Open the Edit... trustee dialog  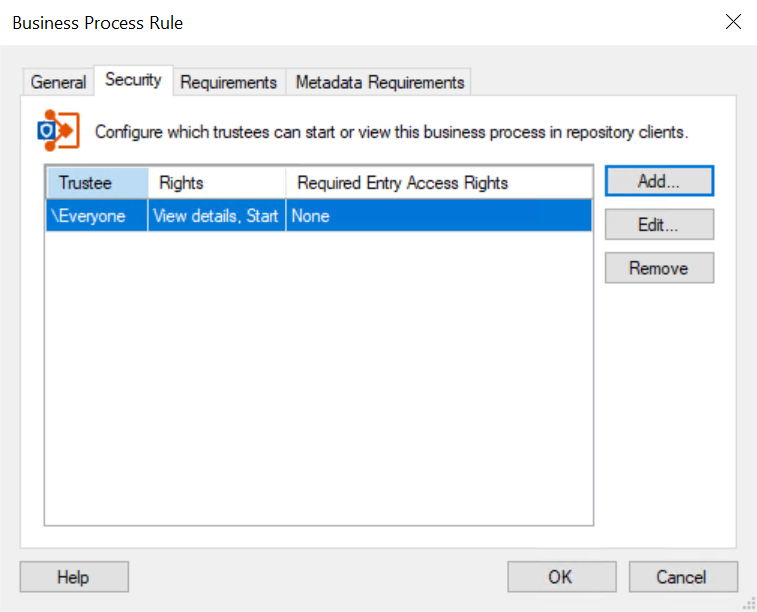[x=658, y=225]
